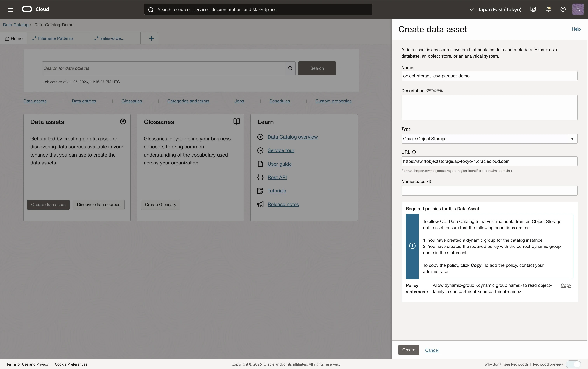
Task: Click the Glossaries book icon
Action: (236, 122)
